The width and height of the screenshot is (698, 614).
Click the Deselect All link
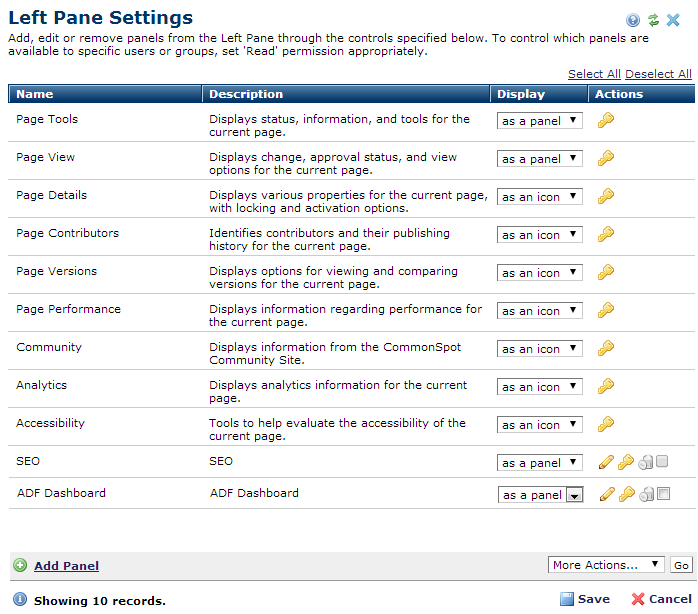point(658,74)
